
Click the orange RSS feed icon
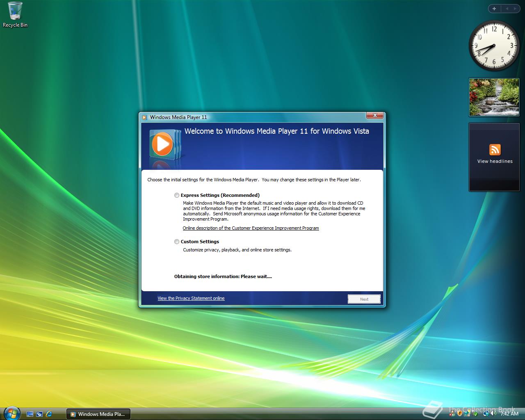pos(495,150)
